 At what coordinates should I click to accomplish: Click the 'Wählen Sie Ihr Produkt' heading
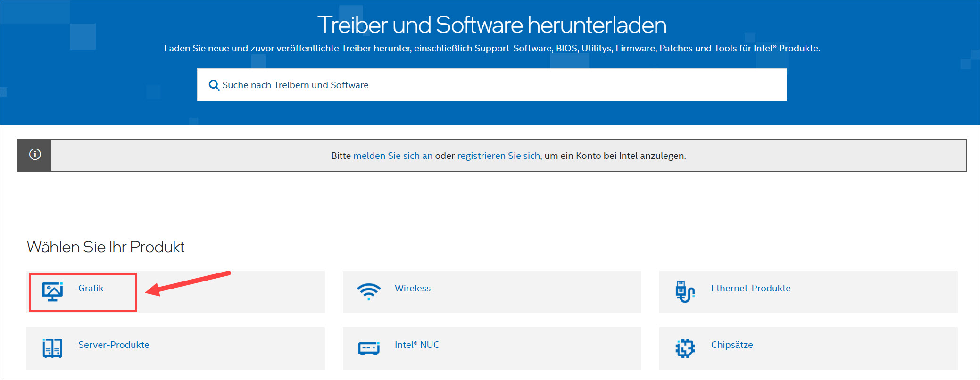pos(106,247)
